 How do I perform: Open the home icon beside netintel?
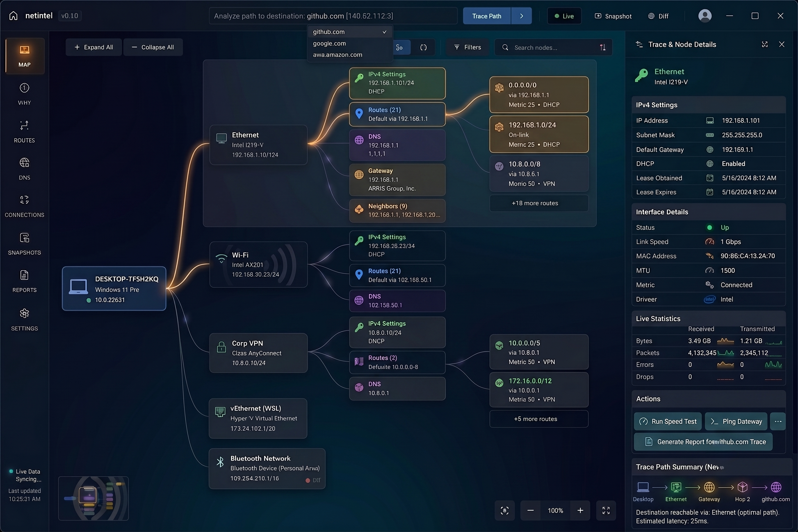click(x=13, y=16)
